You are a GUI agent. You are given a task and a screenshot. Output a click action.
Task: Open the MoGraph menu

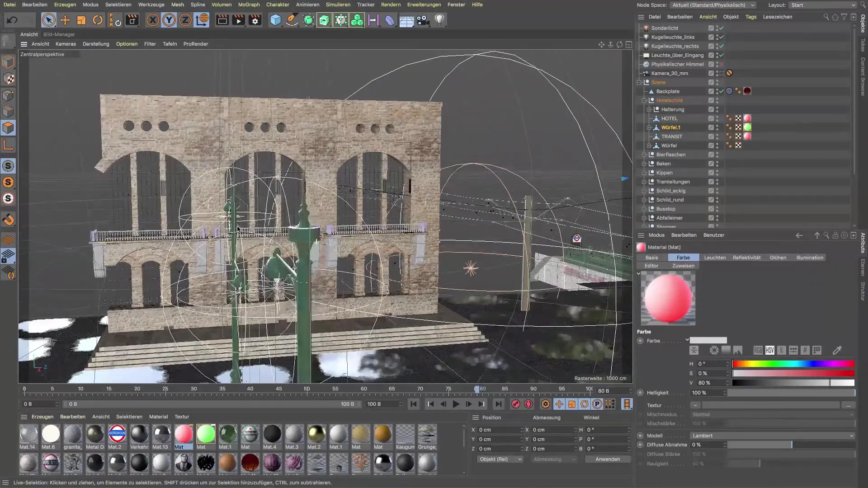[x=249, y=5]
